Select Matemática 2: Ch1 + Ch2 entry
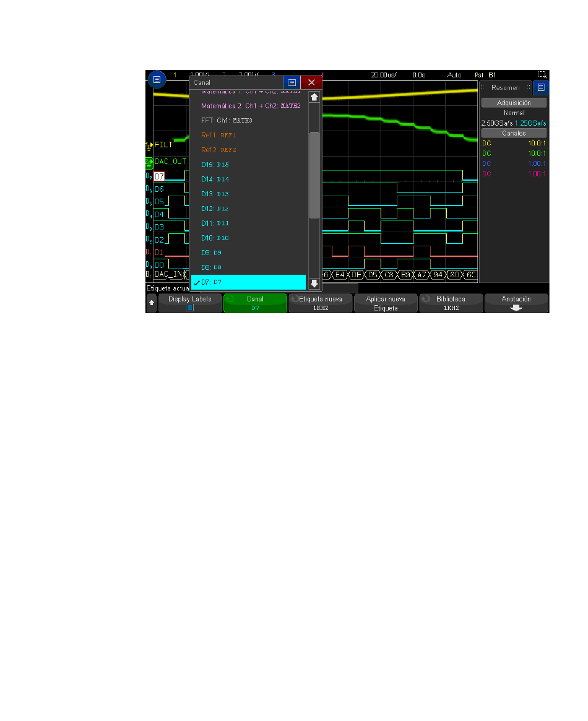Screen dimensions: 588x721 point(249,106)
